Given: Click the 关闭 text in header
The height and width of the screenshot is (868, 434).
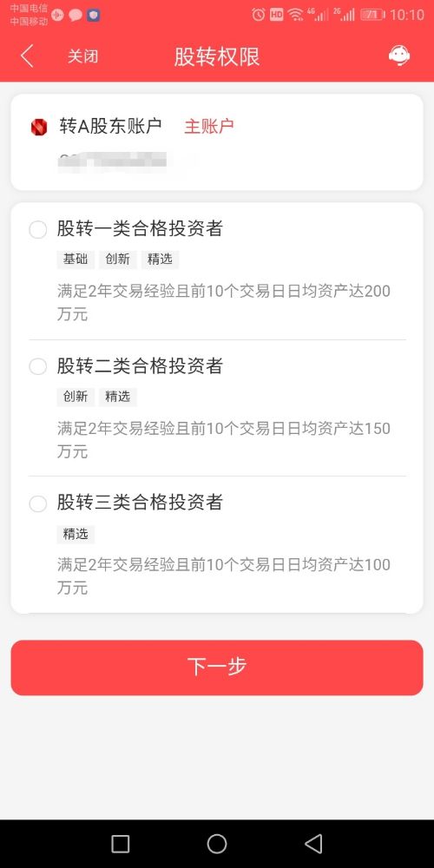Looking at the screenshot, I should 83,56.
